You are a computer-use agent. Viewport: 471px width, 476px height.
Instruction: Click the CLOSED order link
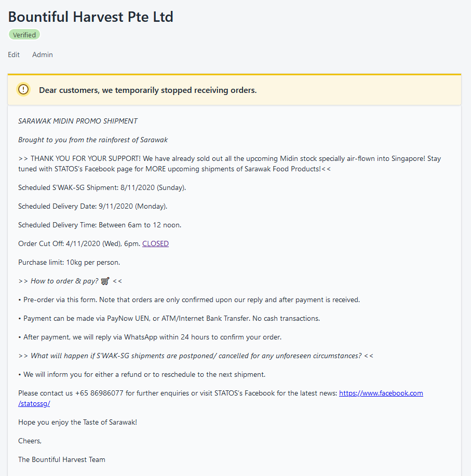[x=155, y=244]
